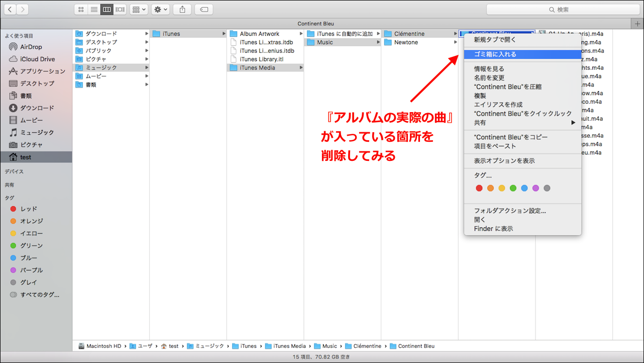Open the arrange items dropdown
Screen dimensions: 644x363
(139, 9)
